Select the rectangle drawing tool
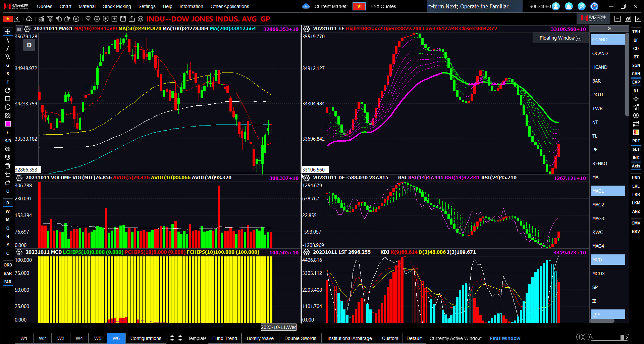The width and height of the screenshot is (644, 344). point(8,99)
